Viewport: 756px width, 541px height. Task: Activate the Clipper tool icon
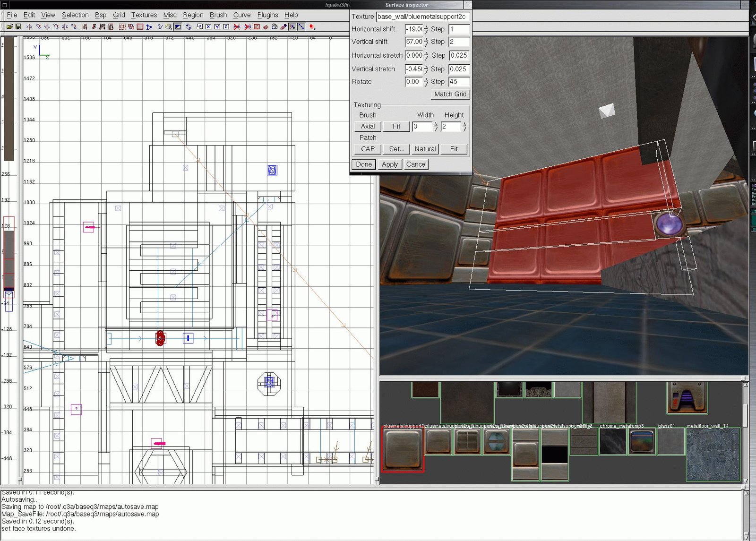click(149, 26)
